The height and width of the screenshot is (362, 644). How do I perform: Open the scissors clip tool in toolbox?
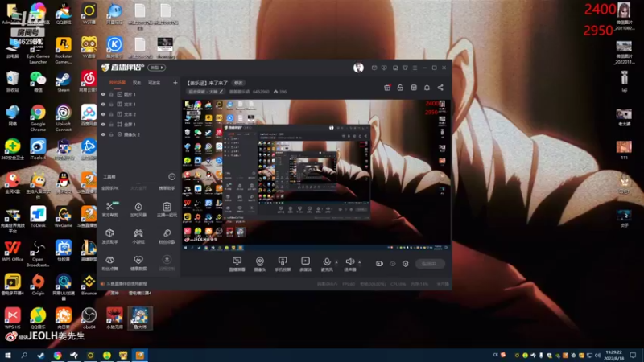109,207
